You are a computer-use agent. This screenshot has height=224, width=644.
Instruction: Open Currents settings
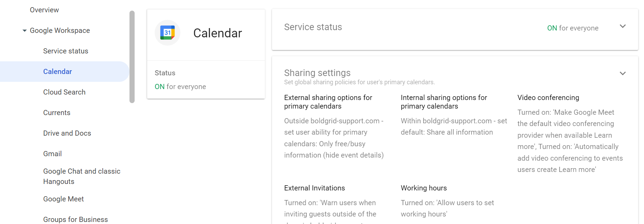pyautogui.click(x=57, y=112)
